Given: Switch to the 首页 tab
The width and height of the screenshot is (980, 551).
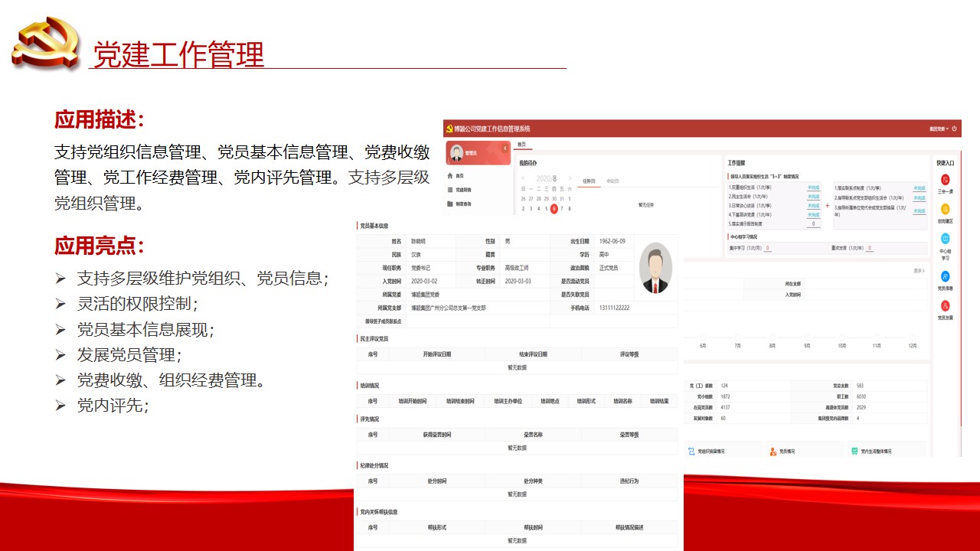Looking at the screenshot, I should click(x=521, y=144).
